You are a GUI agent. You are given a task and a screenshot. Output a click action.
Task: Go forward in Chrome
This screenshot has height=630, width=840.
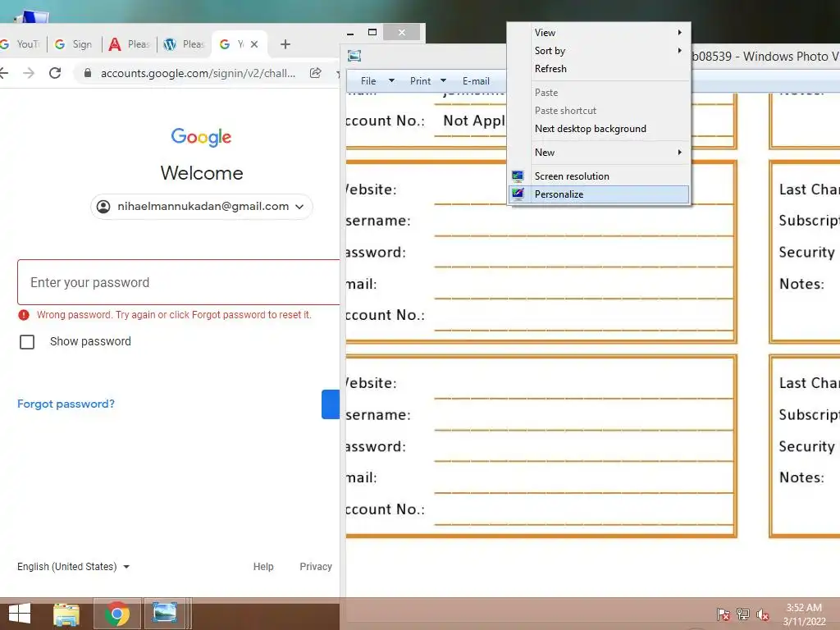29,73
